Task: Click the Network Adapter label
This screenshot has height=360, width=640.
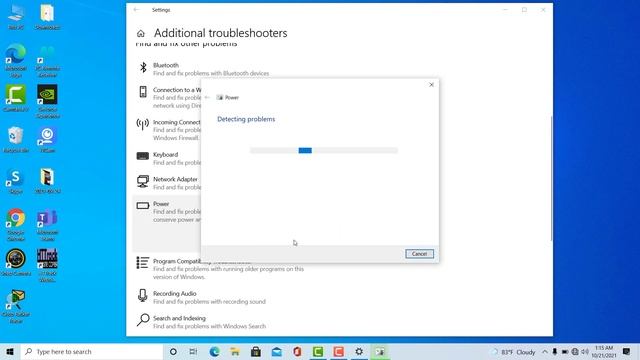Action: (175, 179)
